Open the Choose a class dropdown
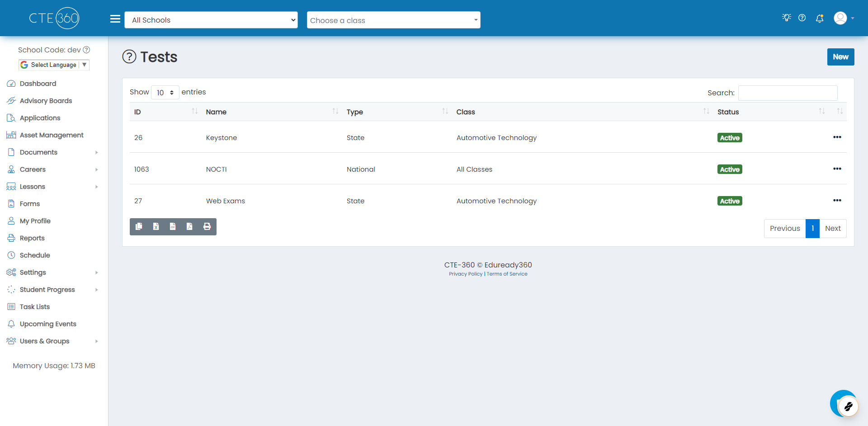The width and height of the screenshot is (868, 426). pyautogui.click(x=393, y=20)
